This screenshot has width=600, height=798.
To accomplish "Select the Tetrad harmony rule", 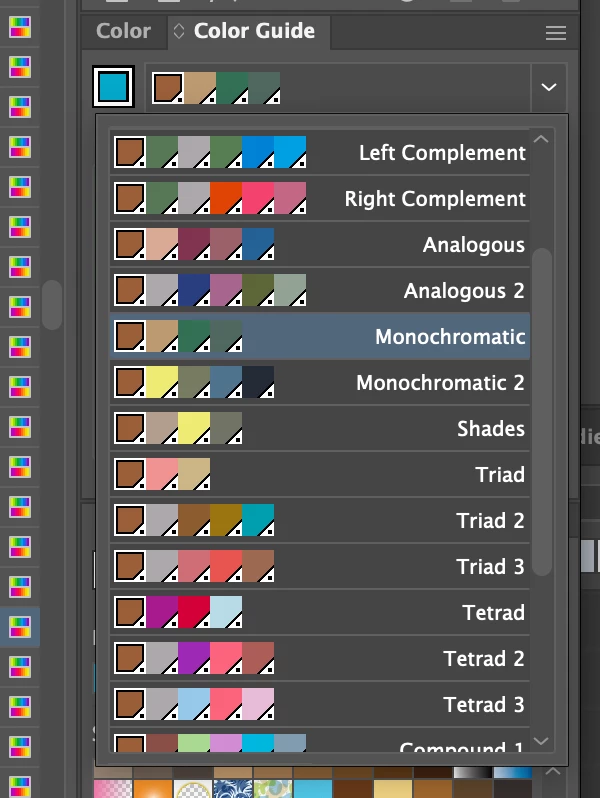I will pos(320,612).
